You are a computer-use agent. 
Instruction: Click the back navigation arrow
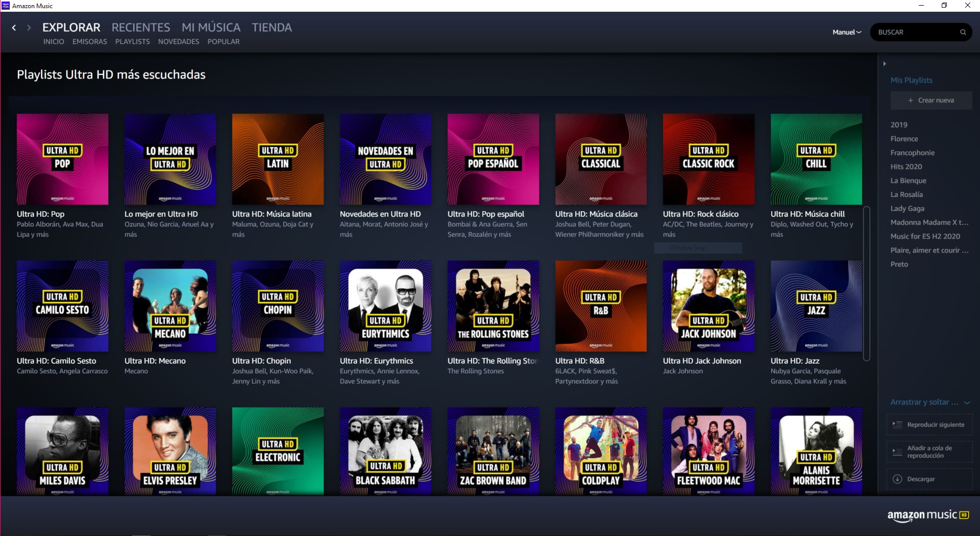14,28
